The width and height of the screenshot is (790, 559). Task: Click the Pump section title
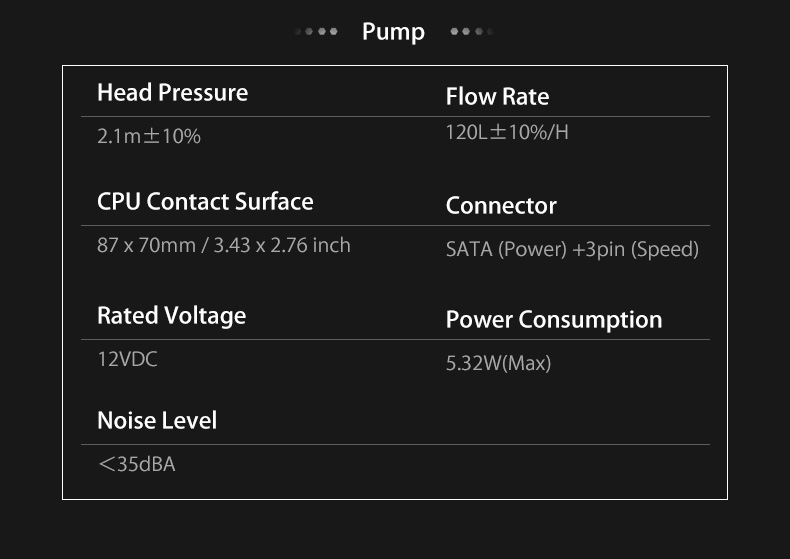click(393, 32)
